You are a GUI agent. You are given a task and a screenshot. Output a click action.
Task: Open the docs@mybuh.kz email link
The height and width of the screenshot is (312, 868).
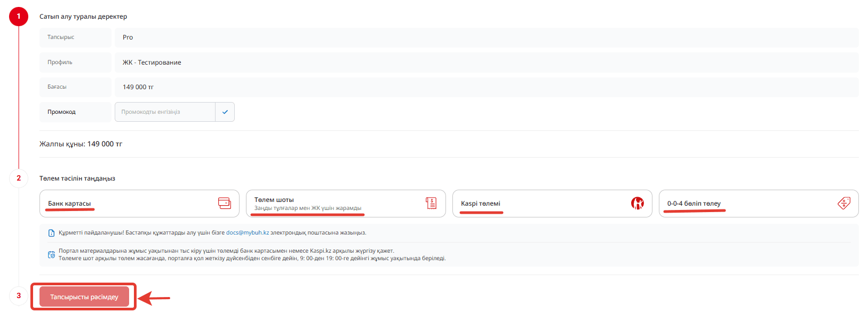(x=248, y=233)
